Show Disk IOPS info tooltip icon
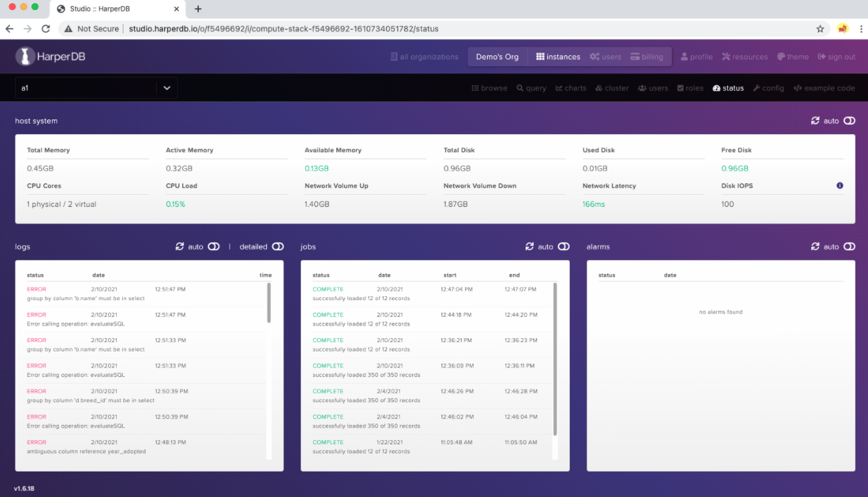 pos(839,185)
